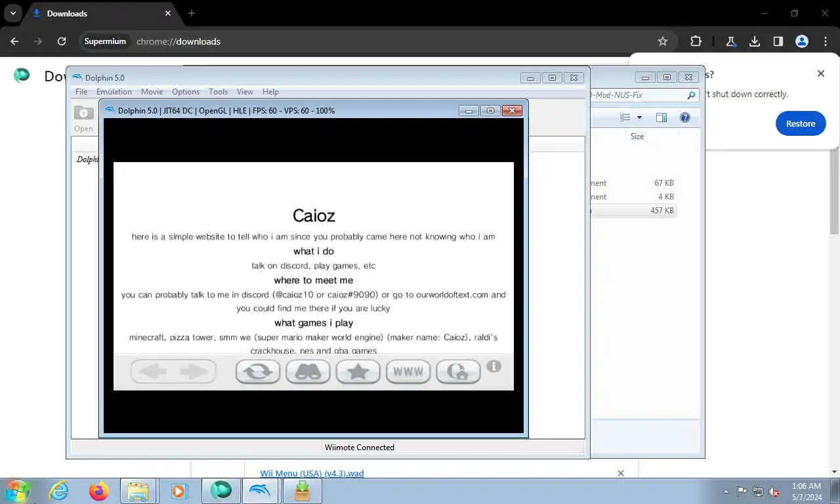840x504 pixels.
Task: Open the Emulation menu in Dolphin
Action: (x=114, y=92)
